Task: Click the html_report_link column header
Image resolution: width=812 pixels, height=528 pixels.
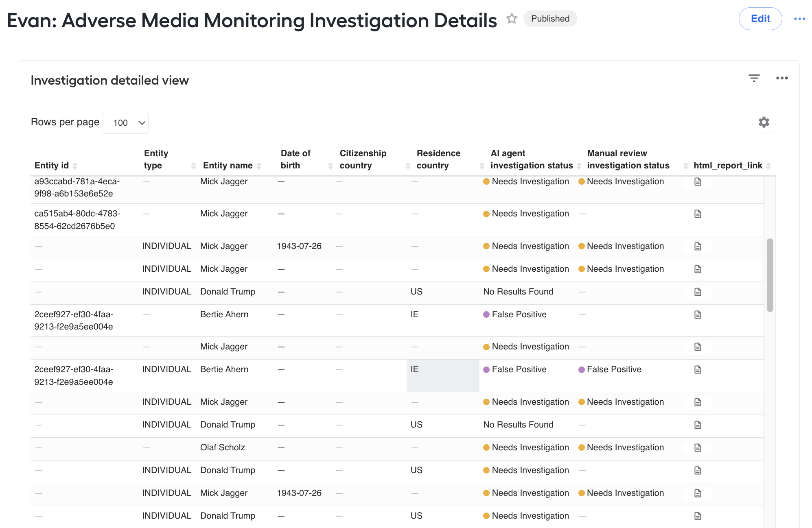Action: [728, 166]
